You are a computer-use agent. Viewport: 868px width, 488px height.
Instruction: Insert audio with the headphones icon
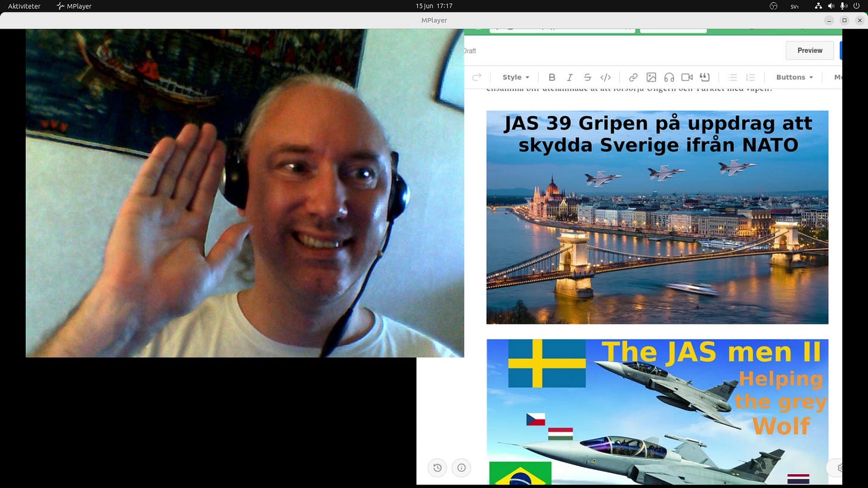coord(669,77)
